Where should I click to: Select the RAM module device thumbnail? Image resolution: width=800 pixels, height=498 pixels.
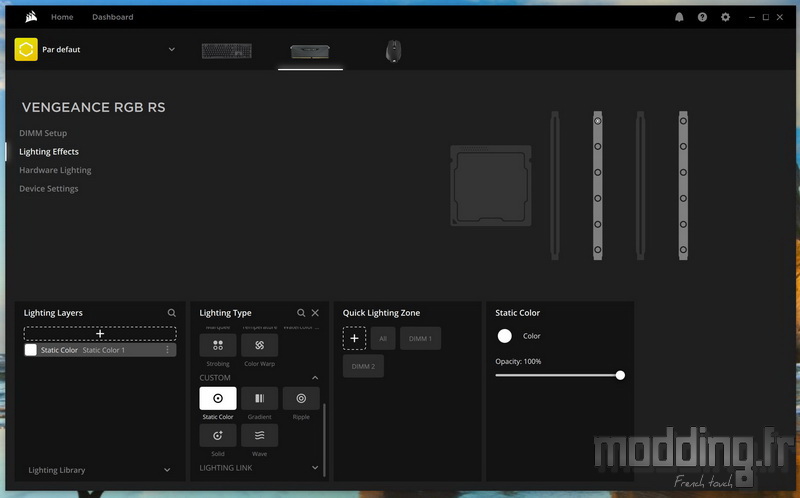coord(310,51)
